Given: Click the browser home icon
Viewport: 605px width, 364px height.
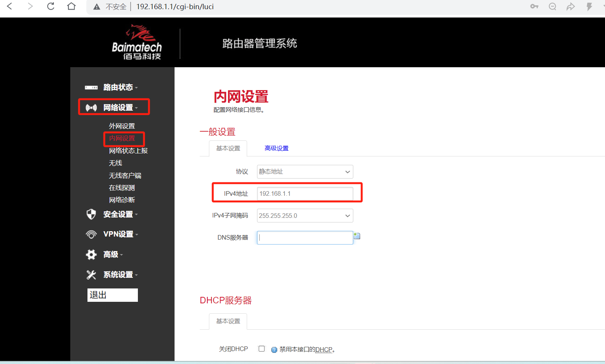Looking at the screenshot, I should pos(71,6).
